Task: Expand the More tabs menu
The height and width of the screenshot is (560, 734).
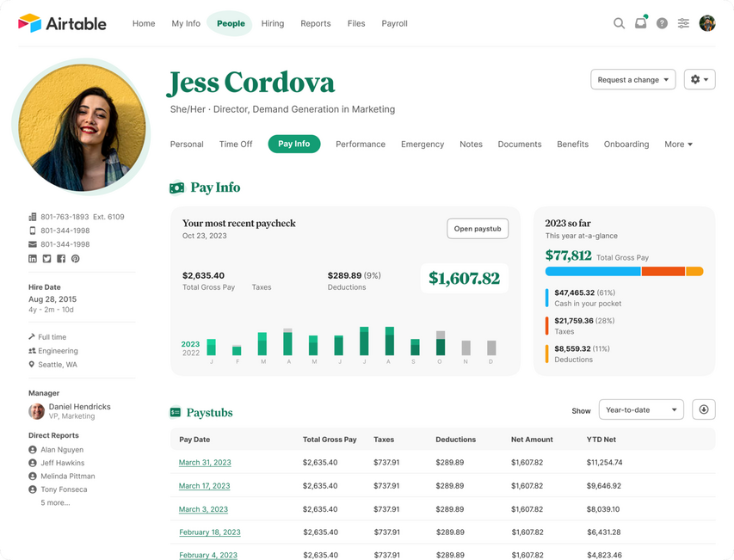Action: tap(678, 145)
